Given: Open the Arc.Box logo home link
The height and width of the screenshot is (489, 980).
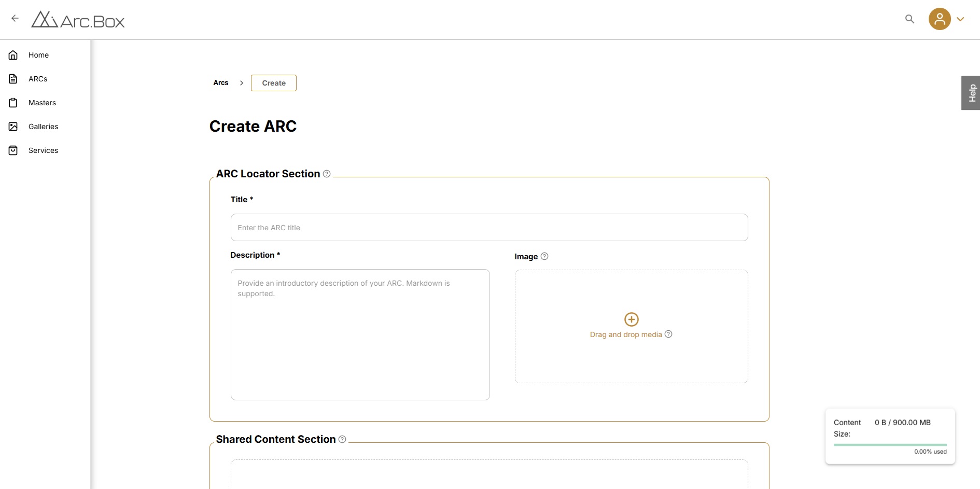Looking at the screenshot, I should [78, 20].
